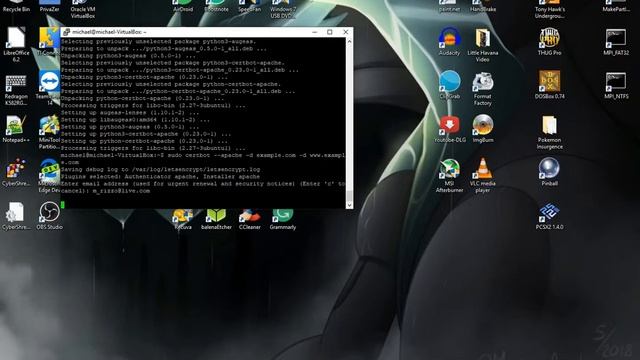The image size is (640, 360).
Task: Launch Format Factory shortcut
Action: (483, 88)
